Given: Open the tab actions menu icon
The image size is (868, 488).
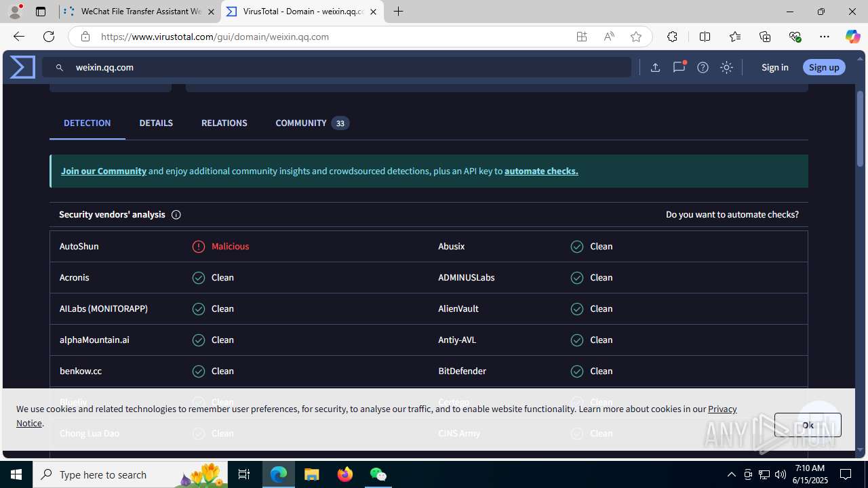Looking at the screenshot, I should click(41, 12).
